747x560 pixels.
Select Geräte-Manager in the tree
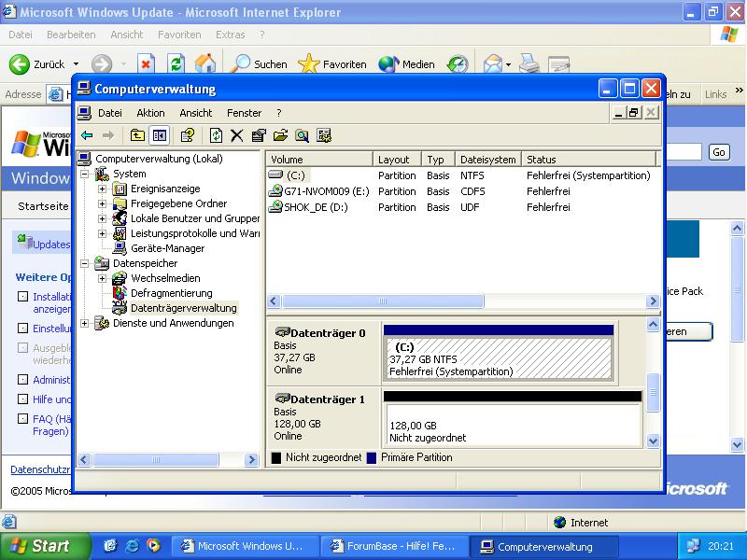coord(167,248)
